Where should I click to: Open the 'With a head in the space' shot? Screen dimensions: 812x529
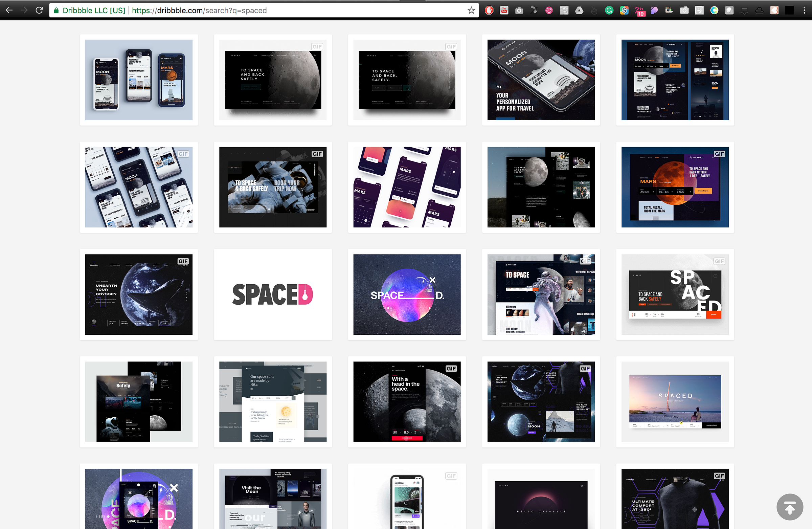407,401
